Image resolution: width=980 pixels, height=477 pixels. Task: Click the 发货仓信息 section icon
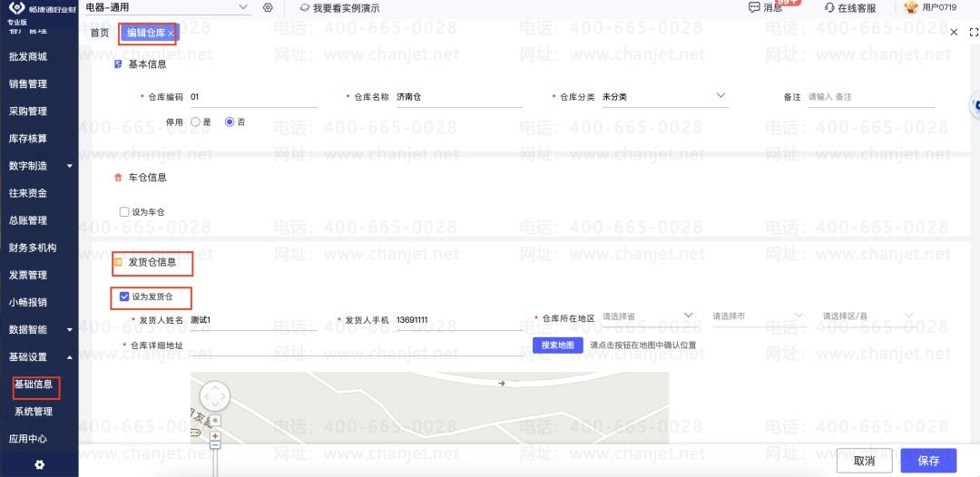pyautogui.click(x=118, y=262)
